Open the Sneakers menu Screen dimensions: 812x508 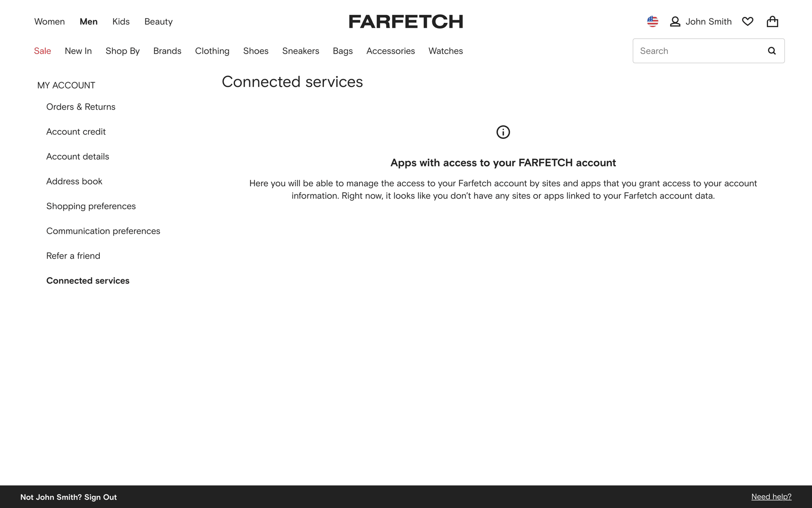tap(301, 51)
